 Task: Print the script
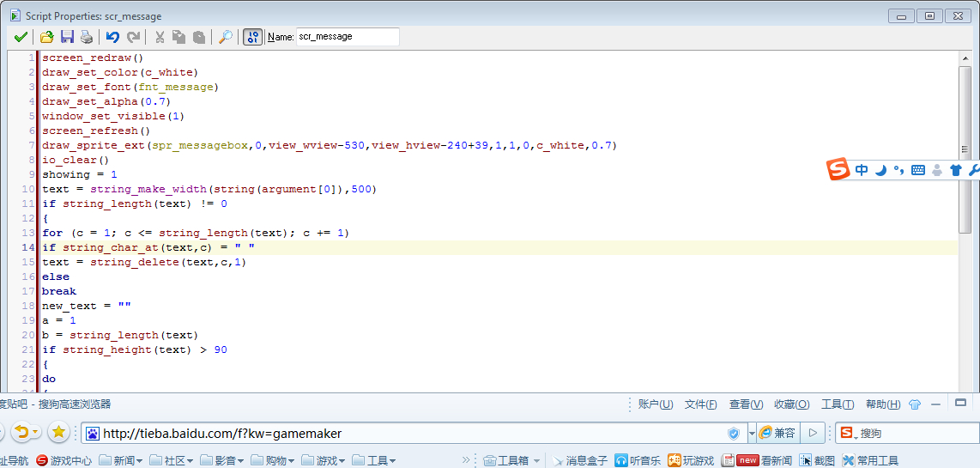87,37
